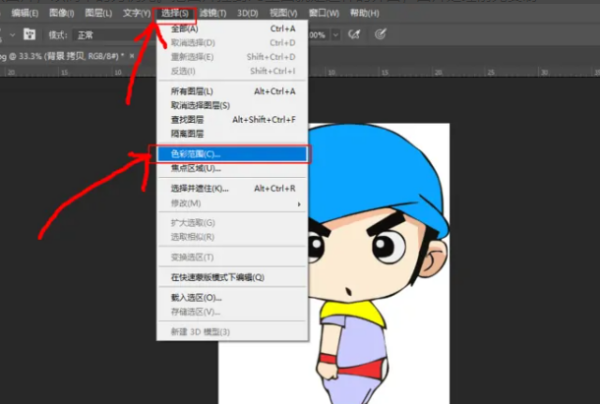Screen dimensions: 600x404
Task: Open the 图像(I) menu
Action: pos(62,13)
